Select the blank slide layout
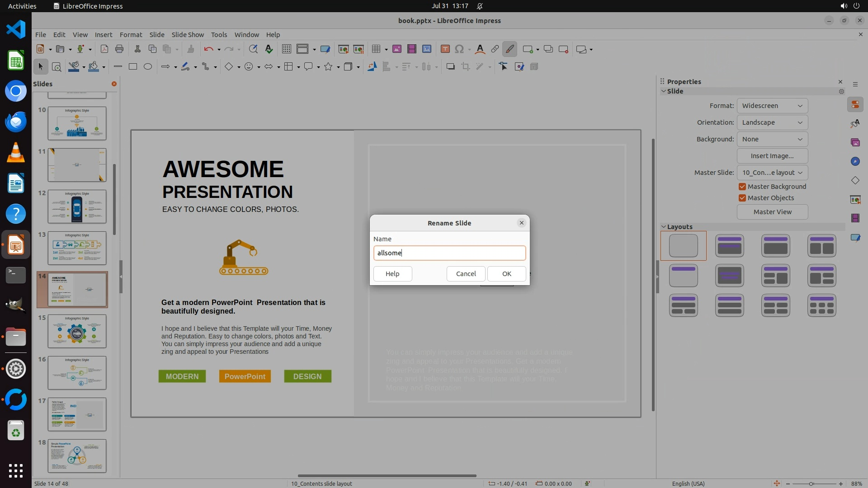 pos(683,246)
